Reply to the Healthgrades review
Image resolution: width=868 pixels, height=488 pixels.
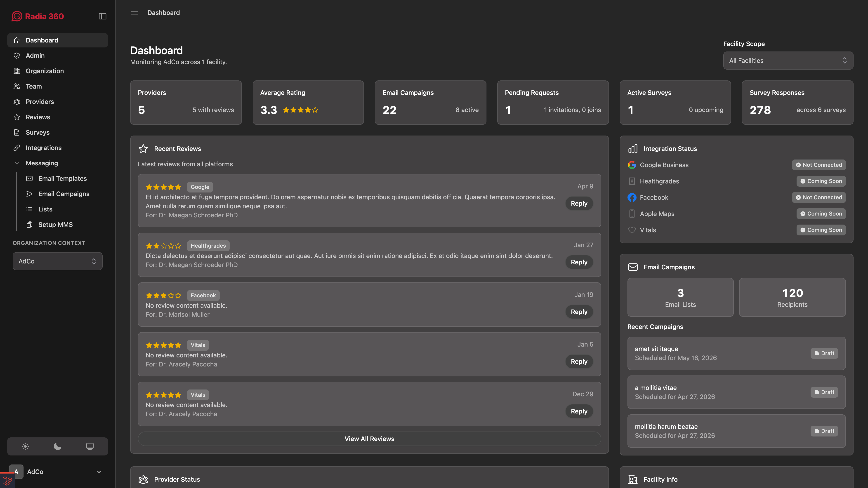579,262
